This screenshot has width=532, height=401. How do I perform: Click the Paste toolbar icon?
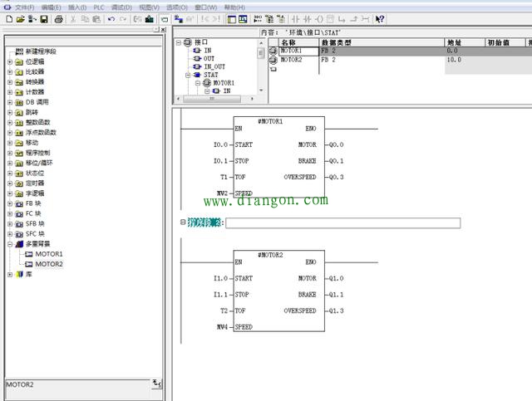tap(96, 19)
